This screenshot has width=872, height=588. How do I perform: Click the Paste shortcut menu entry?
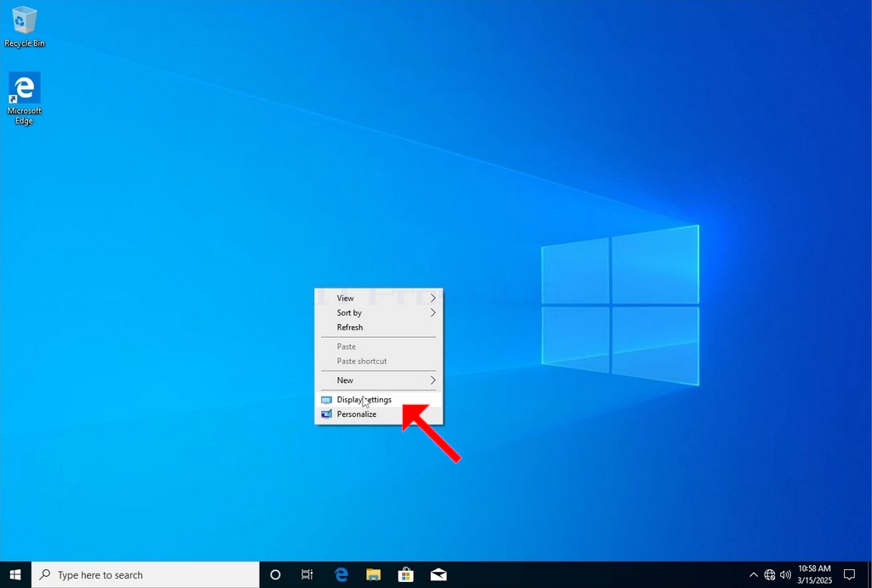[x=379, y=362]
